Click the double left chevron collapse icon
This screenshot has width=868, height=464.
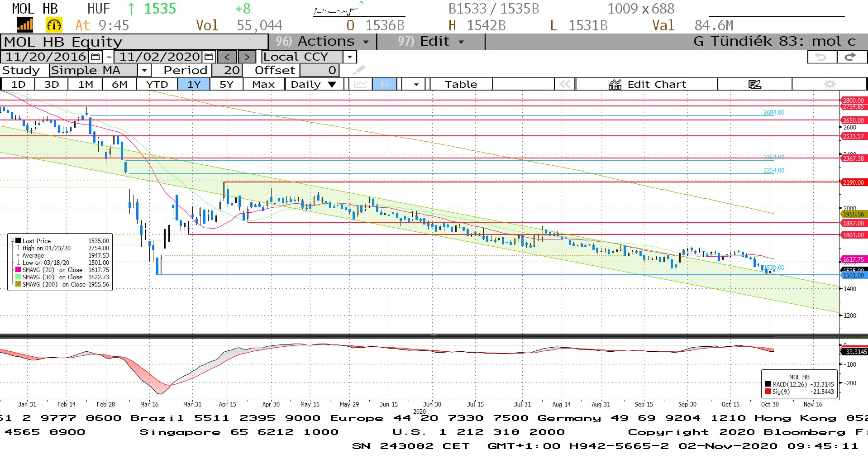point(565,84)
